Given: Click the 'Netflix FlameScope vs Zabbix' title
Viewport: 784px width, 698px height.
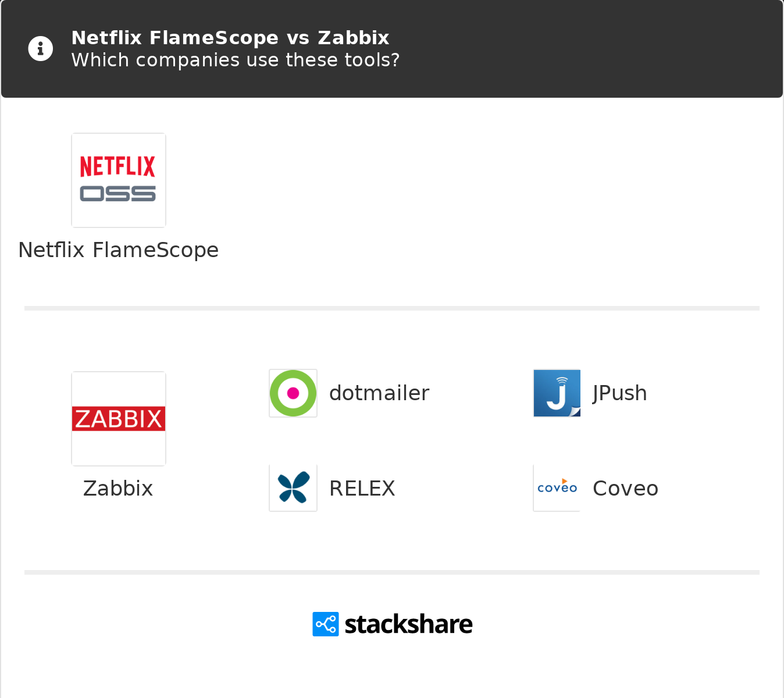Looking at the screenshot, I should point(230,38).
